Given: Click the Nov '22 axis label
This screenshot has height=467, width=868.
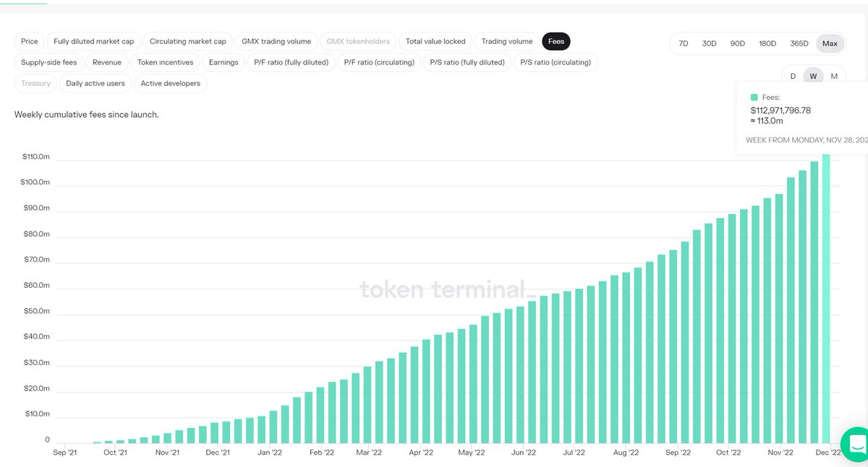Looking at the screenshot, I should point(779,453).
